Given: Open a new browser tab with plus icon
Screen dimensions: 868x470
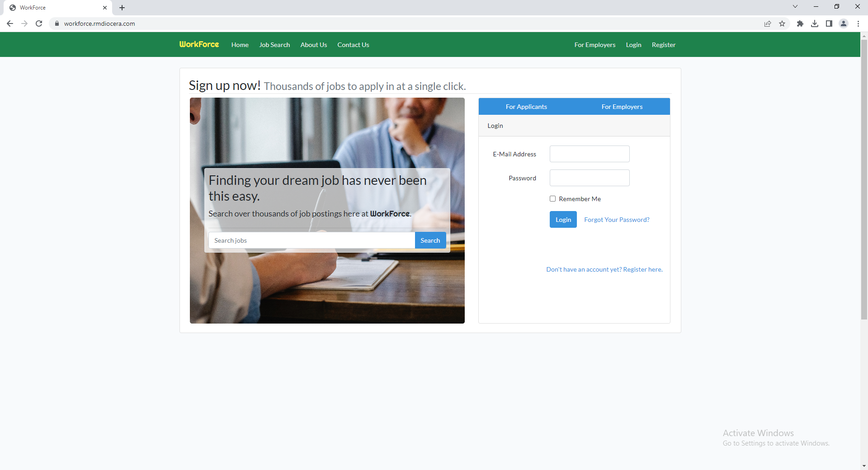Looking at the screenshot, I should pyautogui.click(x=122, y=8).
